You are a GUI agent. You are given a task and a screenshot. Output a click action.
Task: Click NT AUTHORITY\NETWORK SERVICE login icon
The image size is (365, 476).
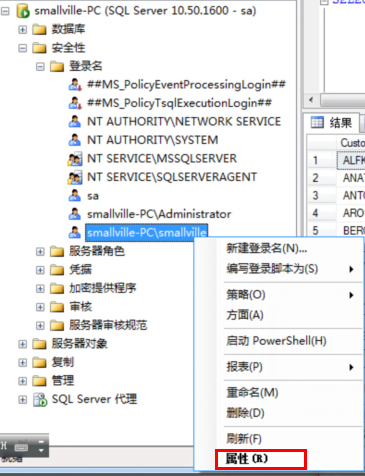point(75,122)
